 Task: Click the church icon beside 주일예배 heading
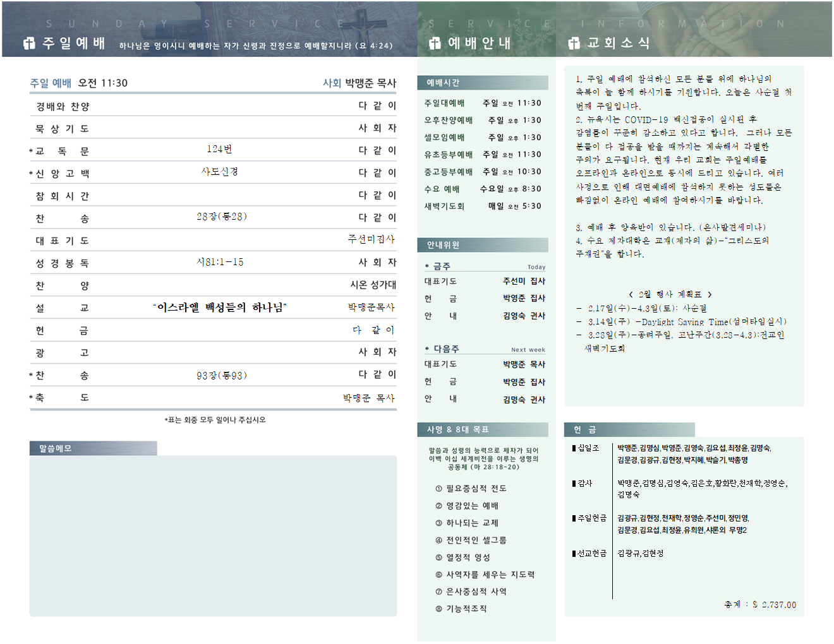pos(29,43)
